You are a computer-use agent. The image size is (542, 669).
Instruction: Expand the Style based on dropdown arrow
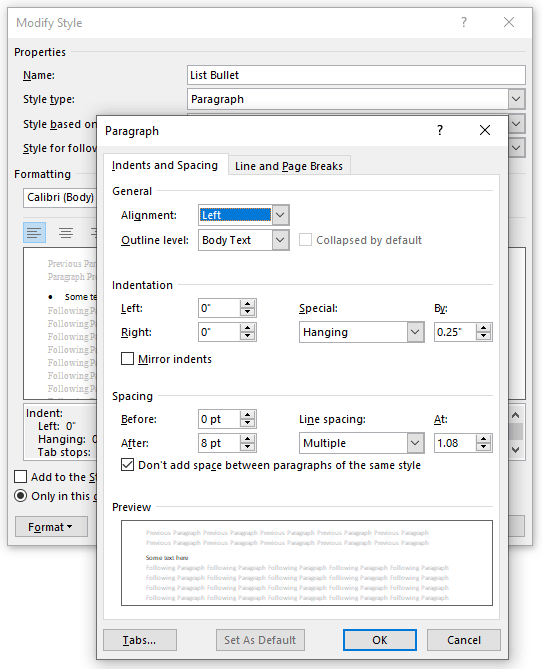516,124
